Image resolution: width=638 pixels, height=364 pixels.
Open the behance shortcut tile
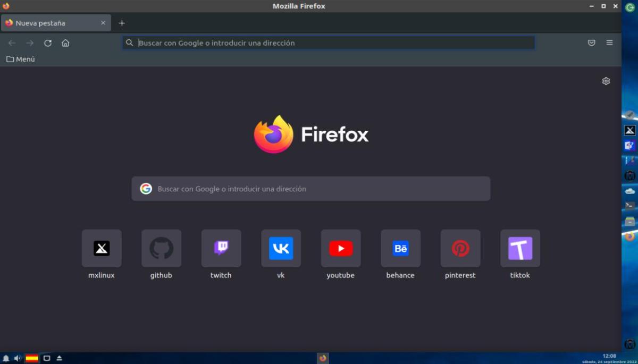pos(400,248)
